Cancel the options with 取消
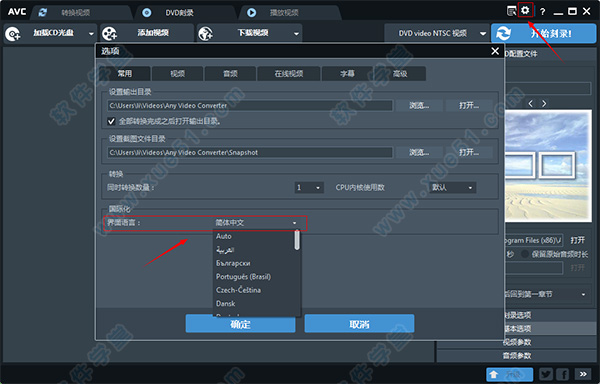This screenshot has height=384, width=600. tap(359, 324)
